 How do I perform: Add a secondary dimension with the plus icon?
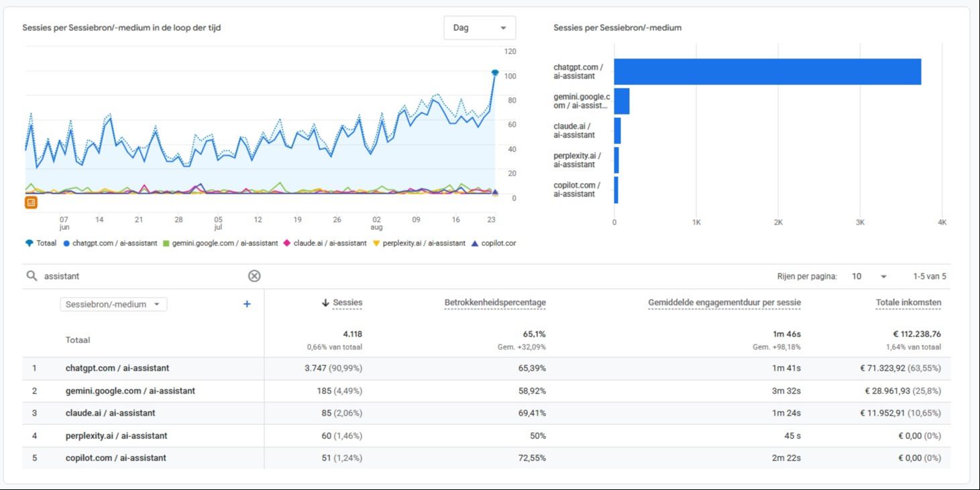point(247,304)
